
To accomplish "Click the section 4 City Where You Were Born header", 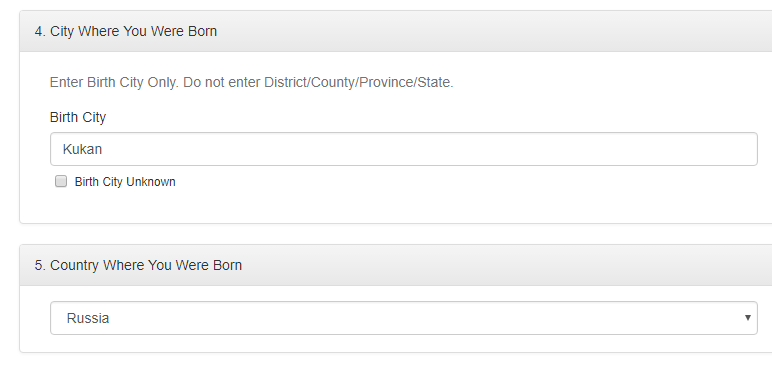I will pos(396,31).
